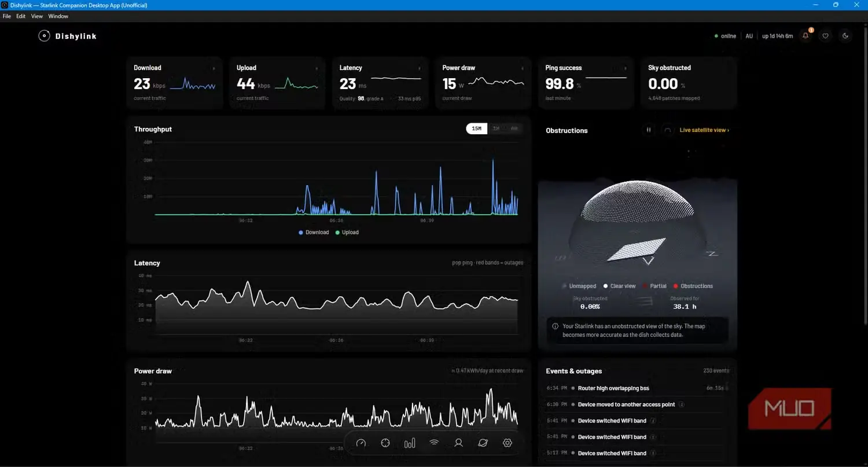The width and height of the screenshot is (868, 467).
Task: Select the 'Router high overlapping bss' event
Action: 635,388
